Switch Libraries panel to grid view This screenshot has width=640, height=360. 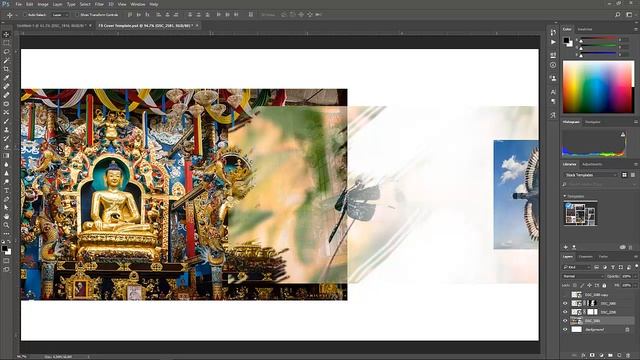click(x=624, y=175)
